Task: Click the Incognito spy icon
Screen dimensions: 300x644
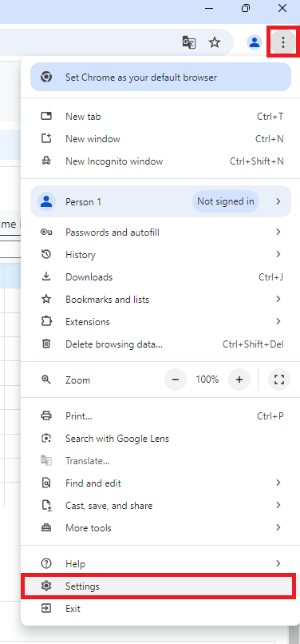Action: [46, 161]
